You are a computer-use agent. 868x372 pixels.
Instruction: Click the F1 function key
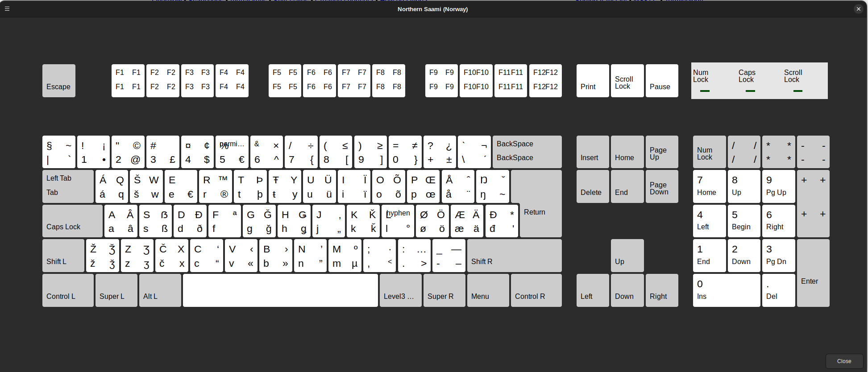[x=128, y=81]
